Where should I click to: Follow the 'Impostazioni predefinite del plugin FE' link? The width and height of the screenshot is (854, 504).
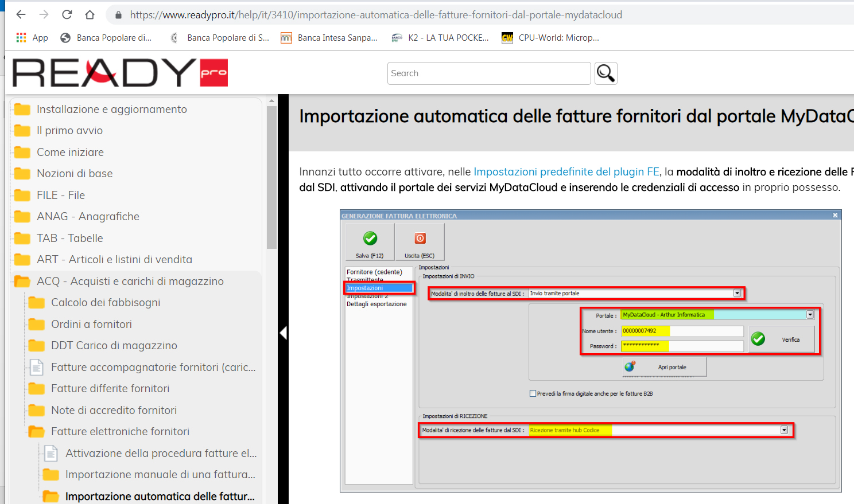(x=566, y=172)
